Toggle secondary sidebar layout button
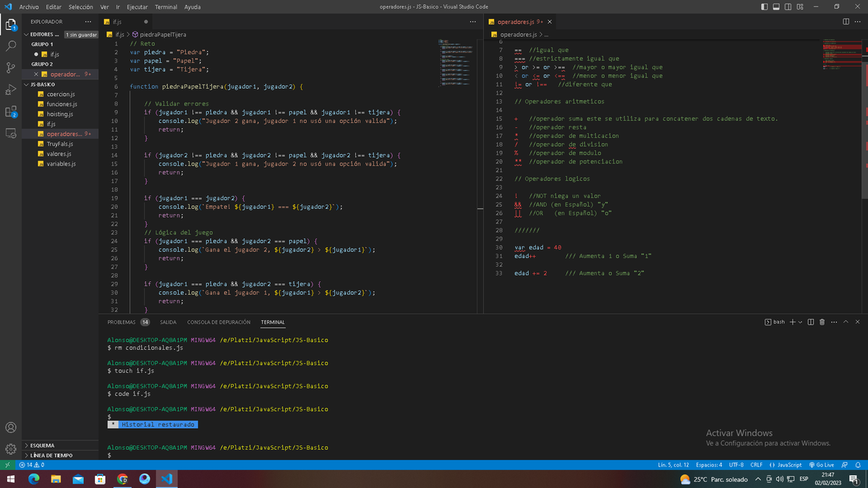Viewport: 868px width, 488px height. coord(788,7)
